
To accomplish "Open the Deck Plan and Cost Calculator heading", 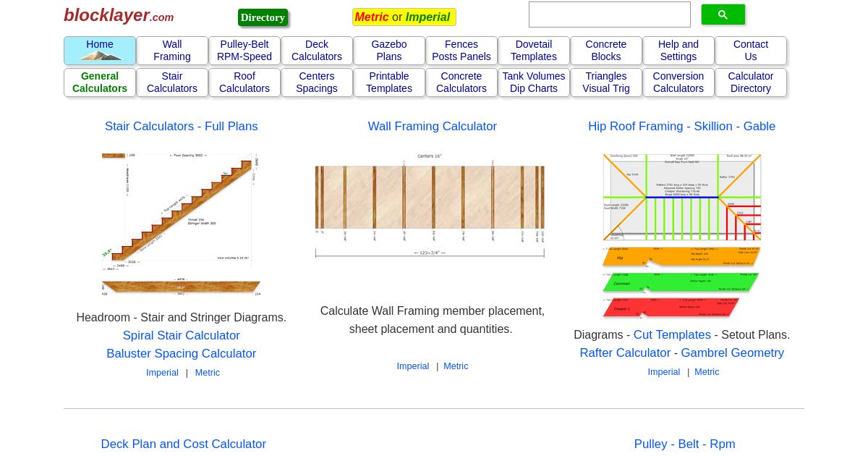I will click(x=184, y=444).
